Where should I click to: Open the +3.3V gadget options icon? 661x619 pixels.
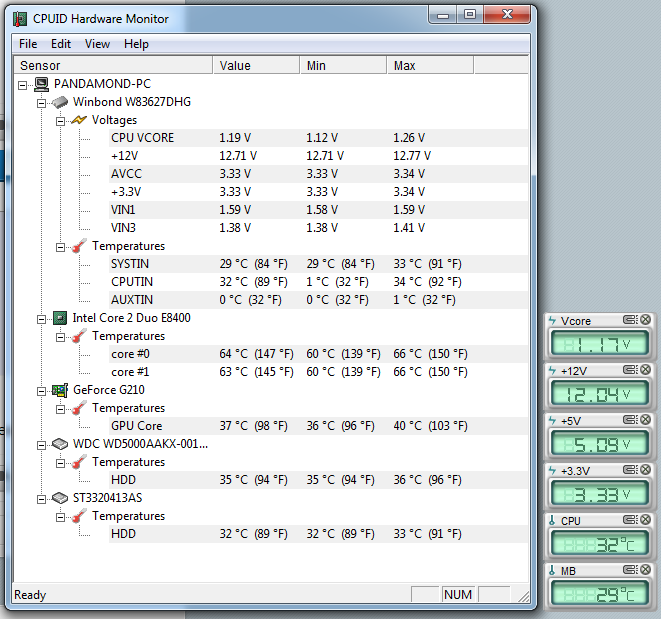point(631,470)
